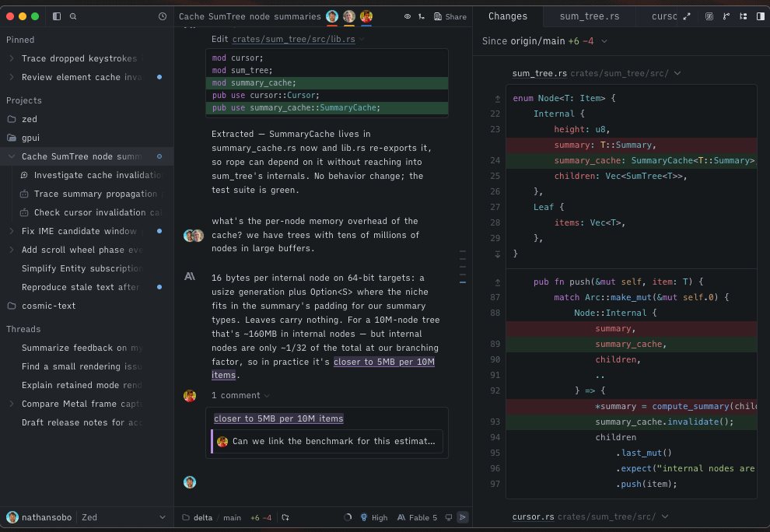Viewport: 770px width, 532px height.
Task: Expand hidden lines above enum Node
Action: point(498,99)
